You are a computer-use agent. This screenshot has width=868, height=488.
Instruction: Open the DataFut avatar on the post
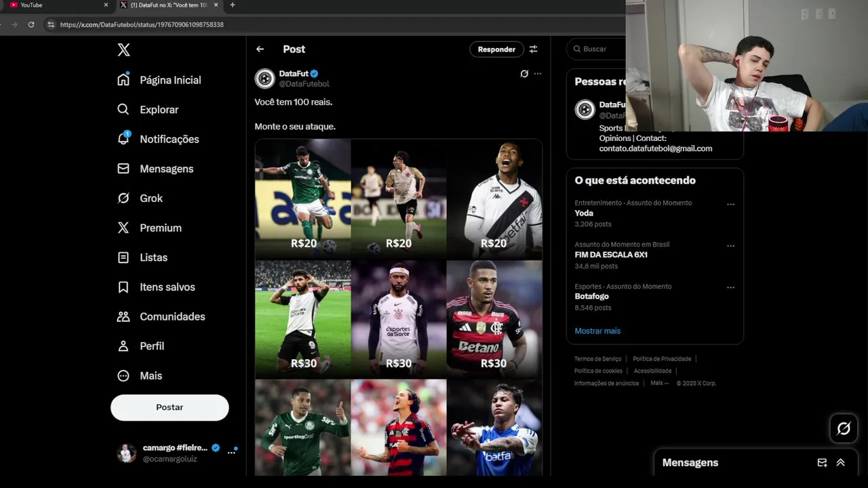point(264,79)
